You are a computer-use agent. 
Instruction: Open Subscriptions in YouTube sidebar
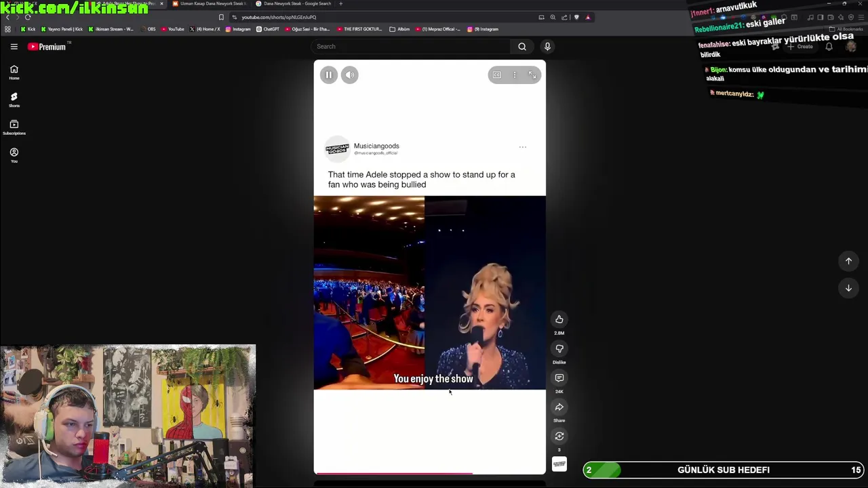14,127
